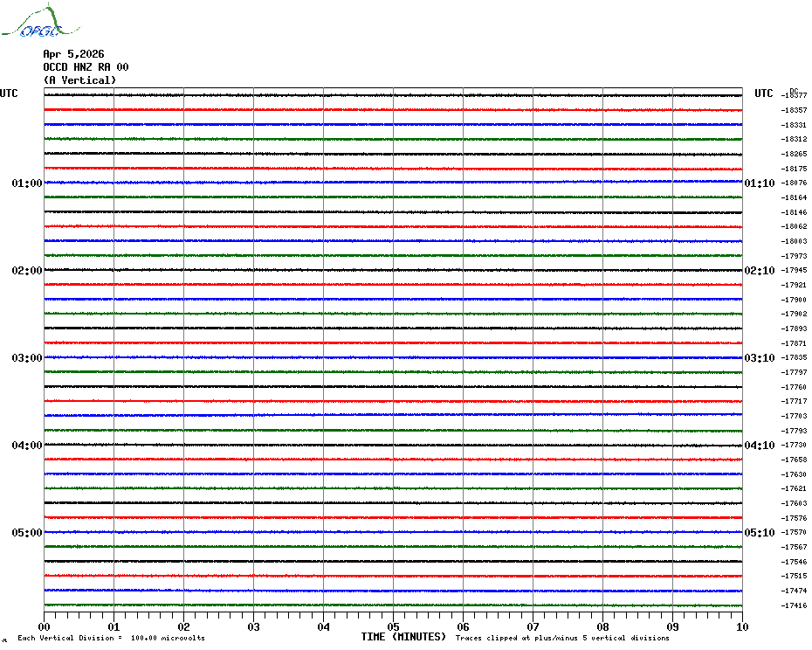Click the 02:10 time marker on right axis

coord(759,271)
